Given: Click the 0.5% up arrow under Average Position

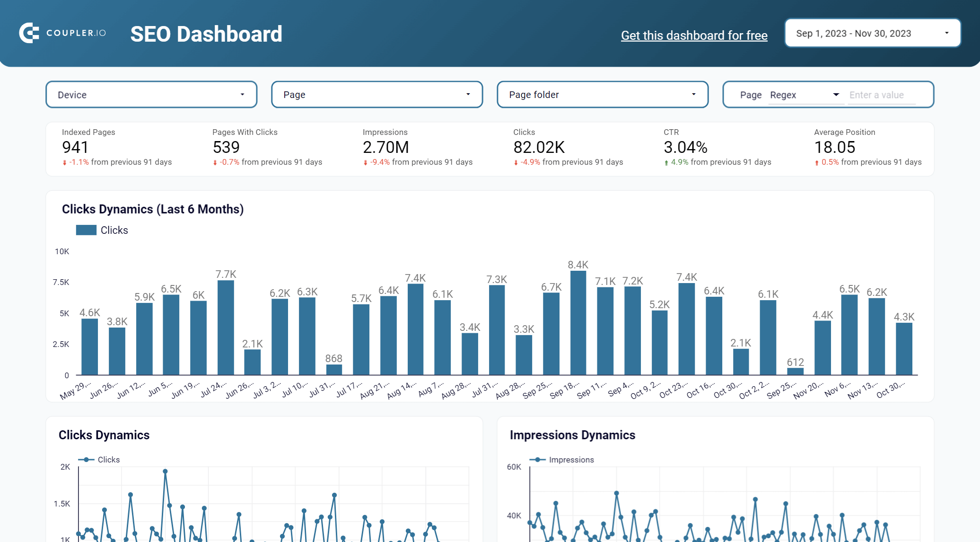Looking at the screenshot, I should pos(817,163).
